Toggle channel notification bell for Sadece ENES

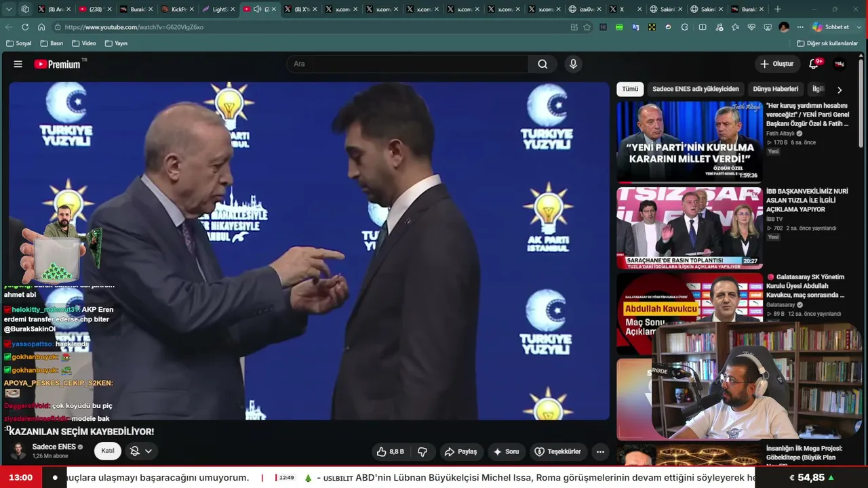140,451
